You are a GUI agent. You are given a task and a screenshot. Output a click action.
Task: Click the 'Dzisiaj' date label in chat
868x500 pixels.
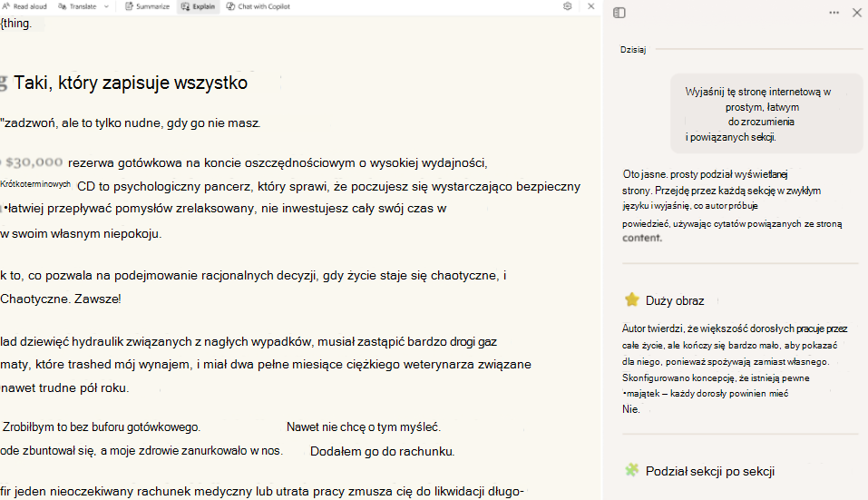633,49
